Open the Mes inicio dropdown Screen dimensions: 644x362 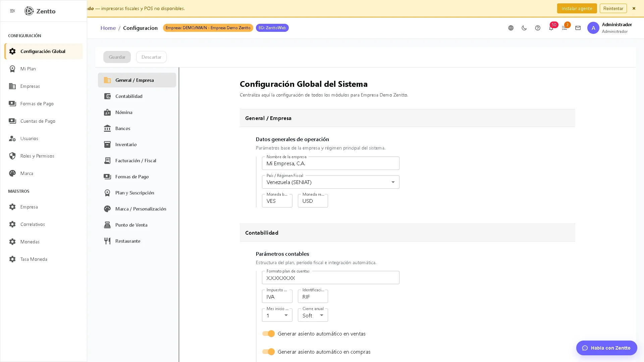coord(277,315)
